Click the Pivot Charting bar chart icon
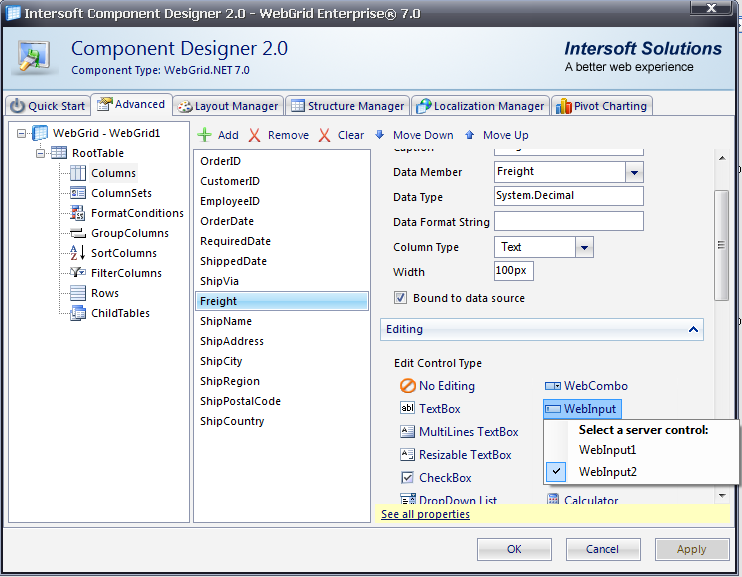The image size is (742, 577). pyautogui.click(x=564, y=106)
